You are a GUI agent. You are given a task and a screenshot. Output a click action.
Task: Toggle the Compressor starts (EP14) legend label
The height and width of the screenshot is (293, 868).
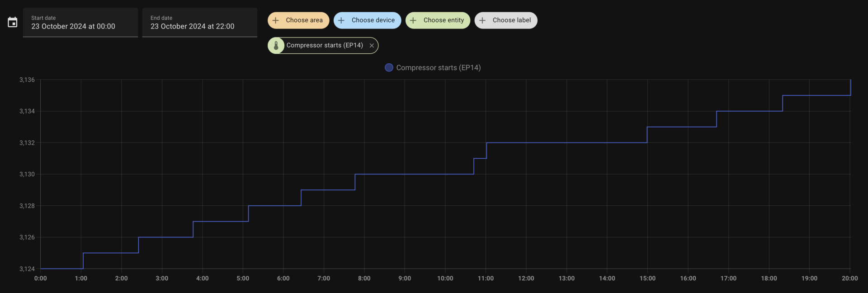click(438, 67)
